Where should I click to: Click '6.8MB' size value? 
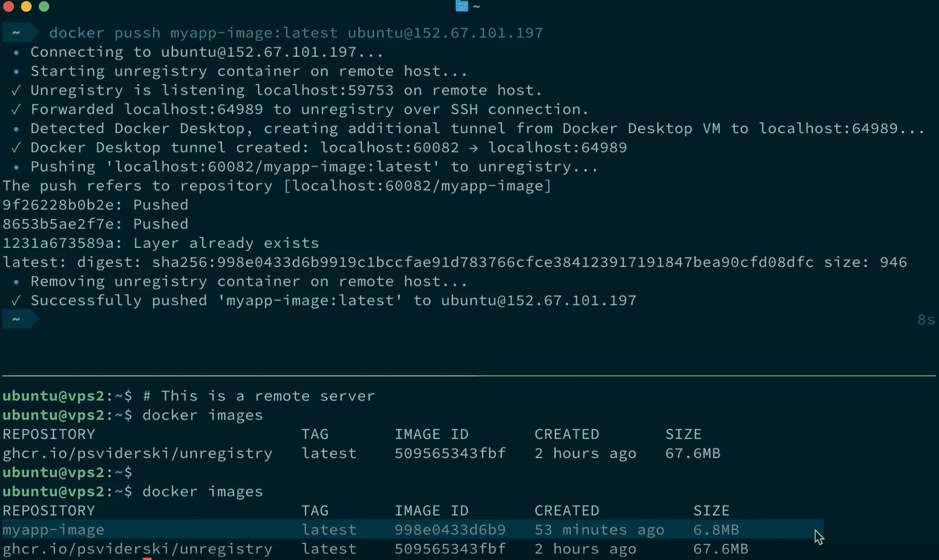pos(716,530)
